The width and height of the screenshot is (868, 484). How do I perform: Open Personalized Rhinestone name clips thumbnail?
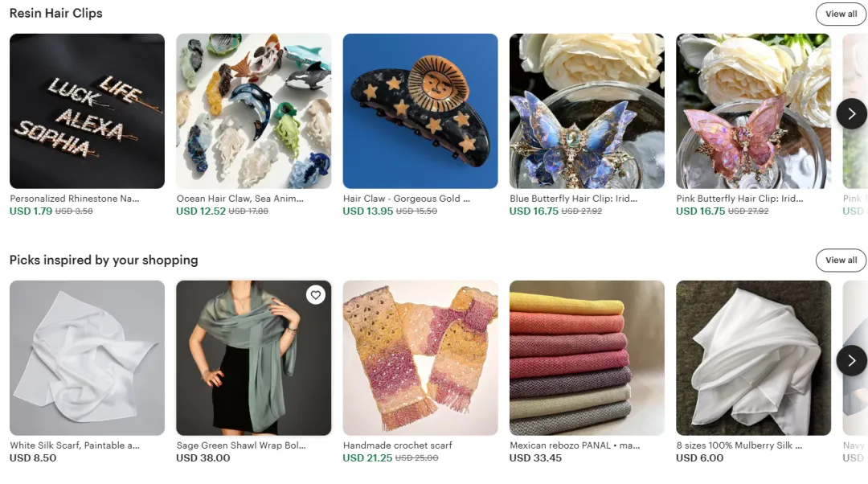[87, 111]
